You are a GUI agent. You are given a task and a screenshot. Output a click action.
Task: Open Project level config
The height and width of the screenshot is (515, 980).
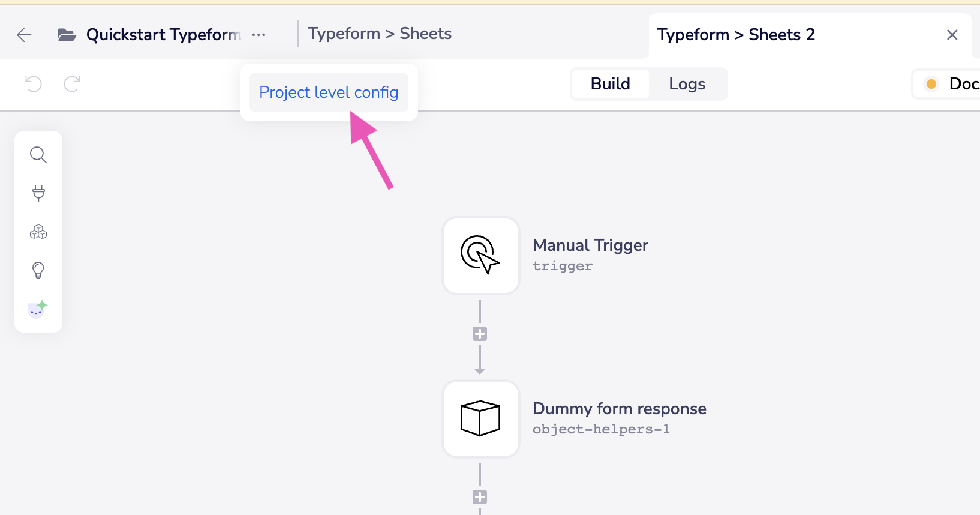point(328,92)
